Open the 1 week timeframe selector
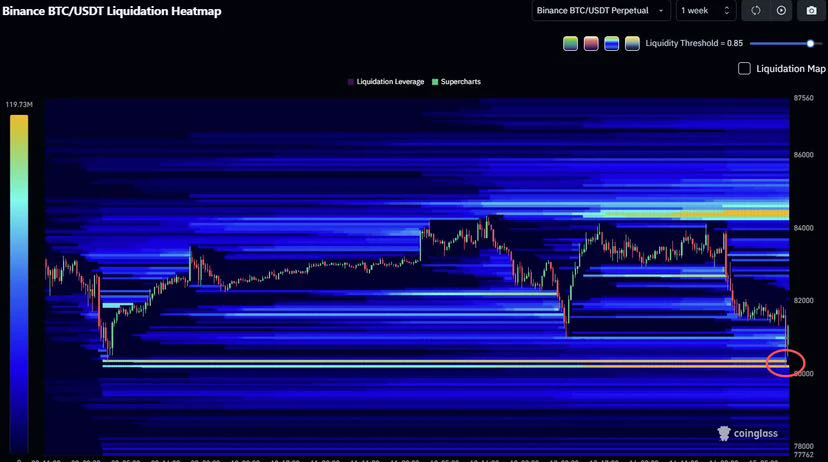 tap(705, 11)
